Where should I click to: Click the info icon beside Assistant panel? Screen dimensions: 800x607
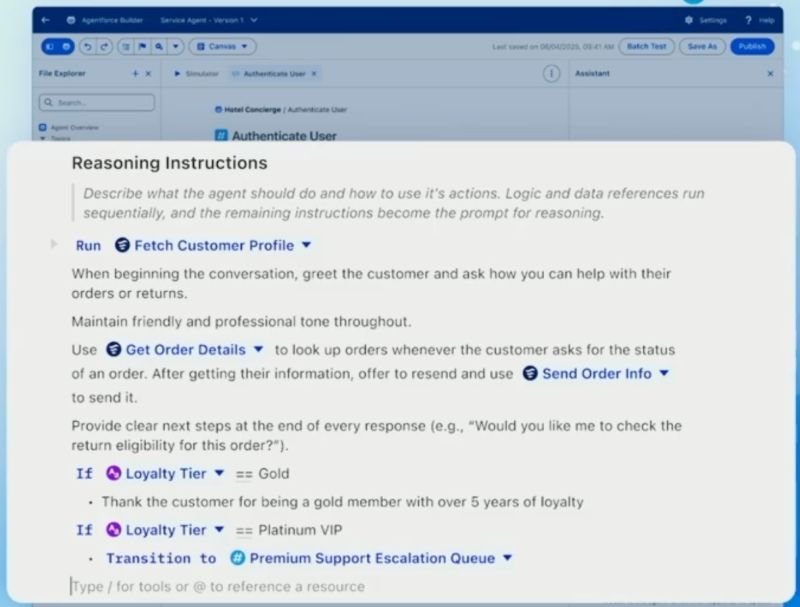point(551,73)
